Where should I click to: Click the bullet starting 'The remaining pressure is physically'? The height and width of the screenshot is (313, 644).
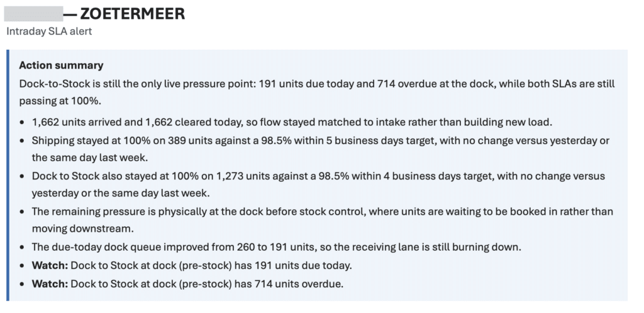coord(323,220)
